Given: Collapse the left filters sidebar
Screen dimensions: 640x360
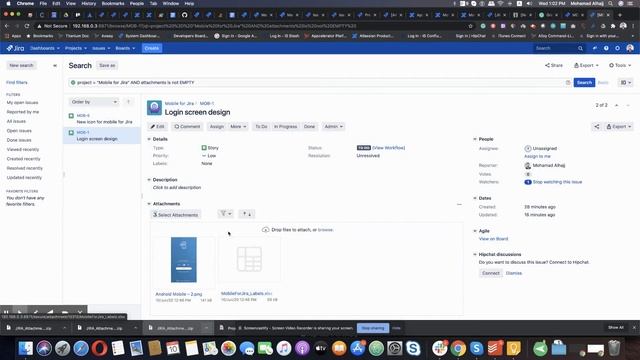Looking at the screenshot, I should click(x=55, y=65).
